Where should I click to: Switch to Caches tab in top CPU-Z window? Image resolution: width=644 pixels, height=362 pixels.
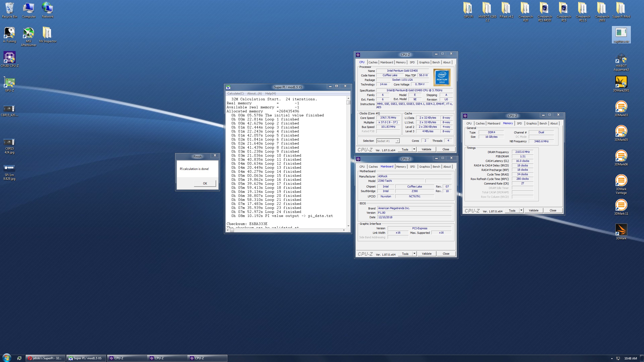[373, 62]
